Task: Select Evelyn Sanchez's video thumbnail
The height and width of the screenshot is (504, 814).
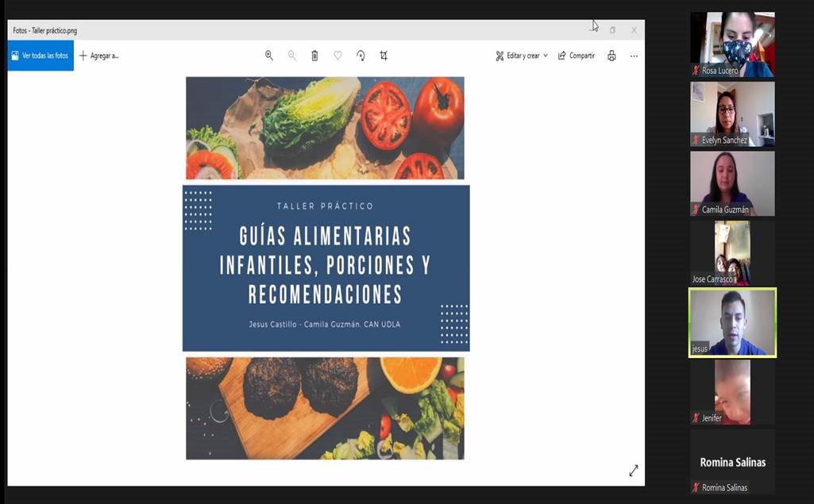Action: (731, 113)
